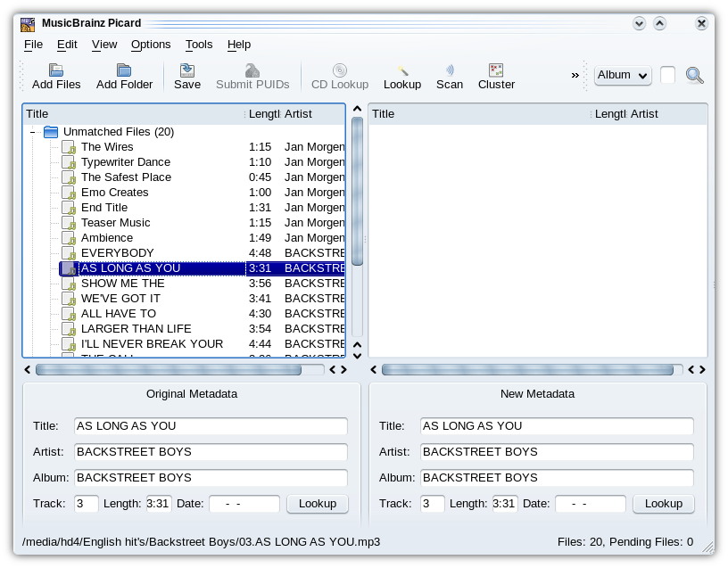This screenshot has width=728, height=568.
Task: Click the Add Folder toolbar icon
Action: click(124, 70)
